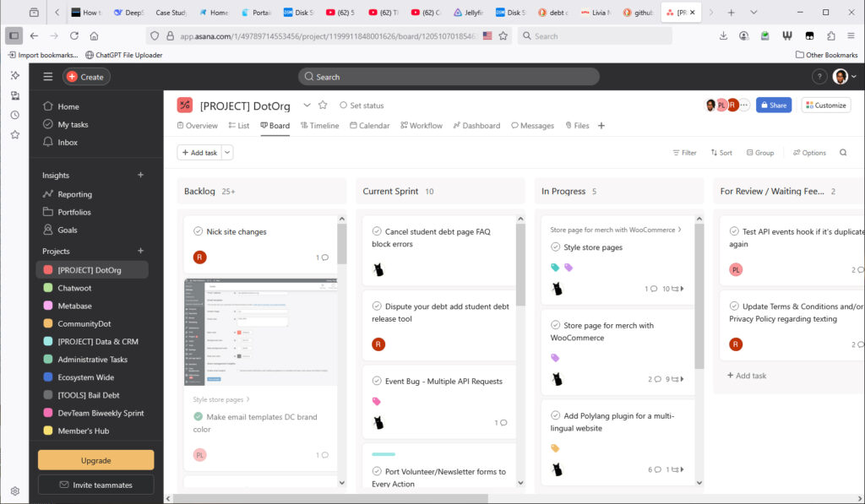This screenshot has width=865, height=504.
Task: Show subtasks on Style store pages card
Action: click(673, 289)
